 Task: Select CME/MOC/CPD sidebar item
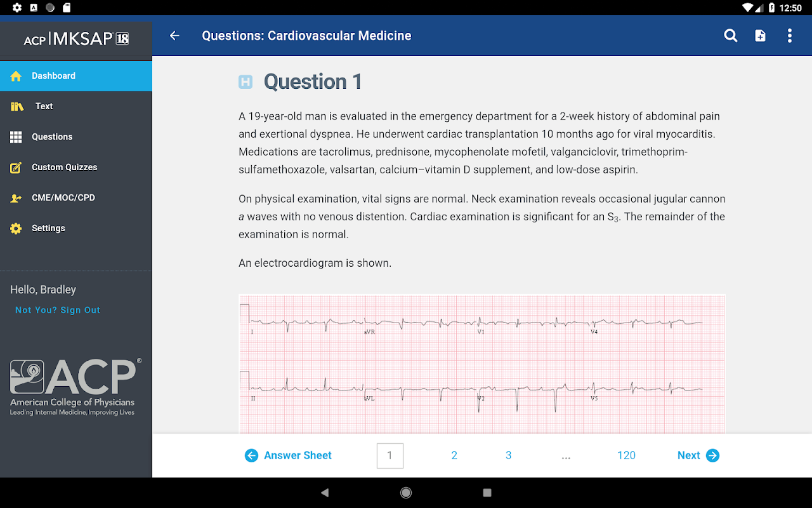[63, 197]
